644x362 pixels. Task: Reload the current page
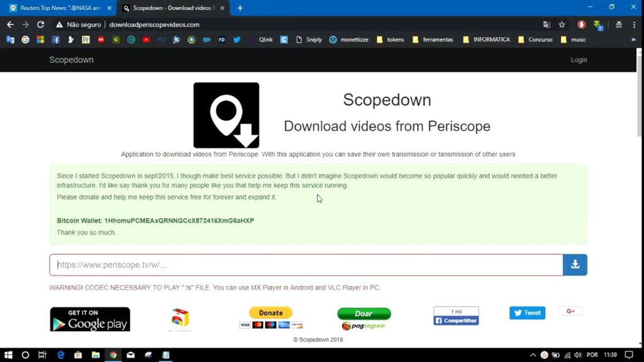coord(40,25)
